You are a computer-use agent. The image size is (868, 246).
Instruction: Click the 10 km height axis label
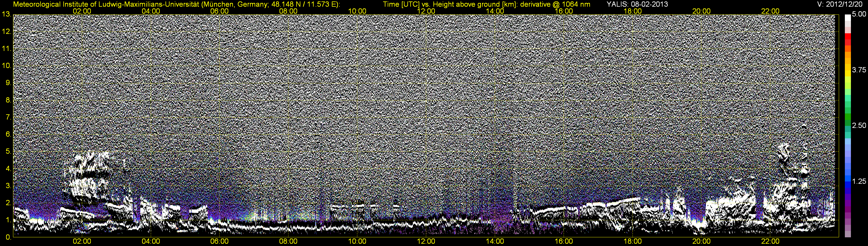[6, 66]
